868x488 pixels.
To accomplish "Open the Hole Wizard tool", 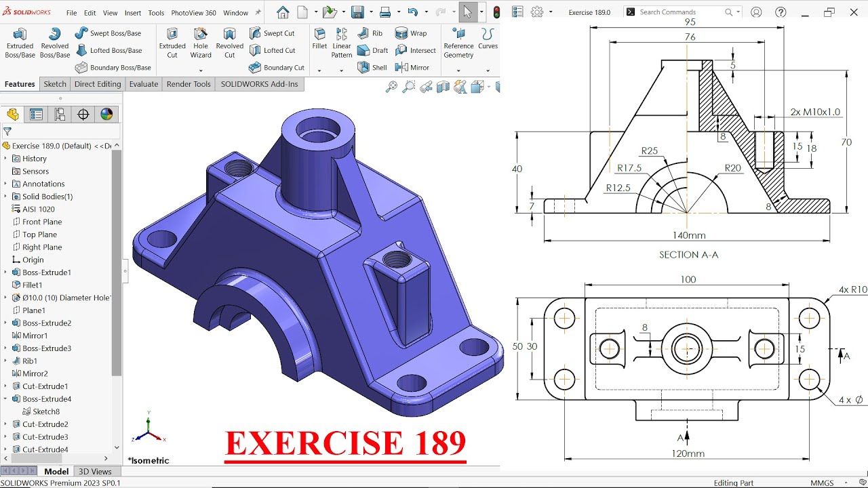I will tap(201, 43).
